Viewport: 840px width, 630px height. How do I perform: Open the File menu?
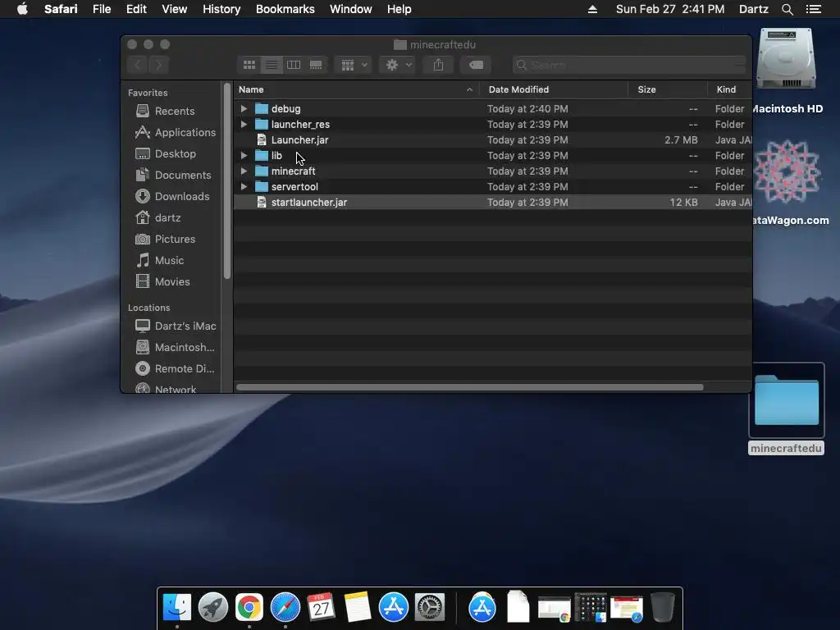coord(101,9)
